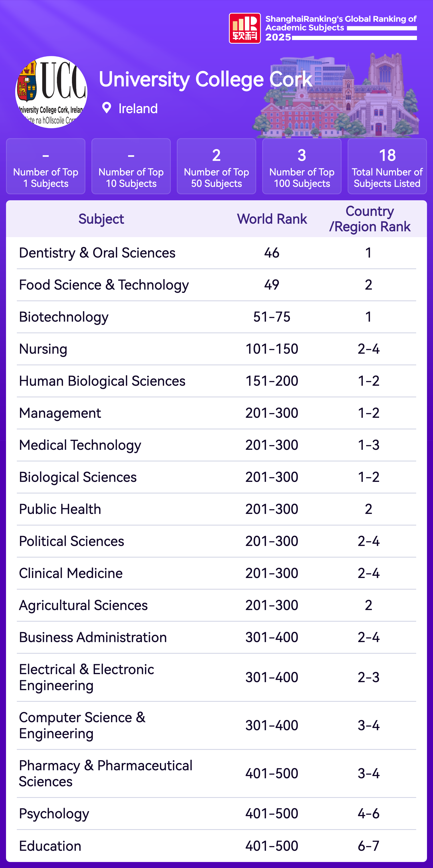Sort by the Country/Region Rank column header
Image resolution: width=433 pixels, height=868 pixels.
(370, 219)
